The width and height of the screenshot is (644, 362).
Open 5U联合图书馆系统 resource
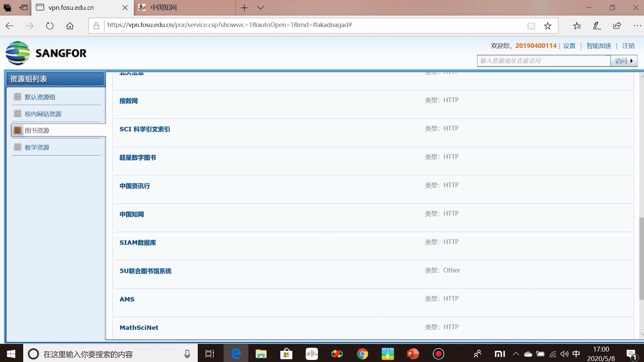[x=145, y=271]
